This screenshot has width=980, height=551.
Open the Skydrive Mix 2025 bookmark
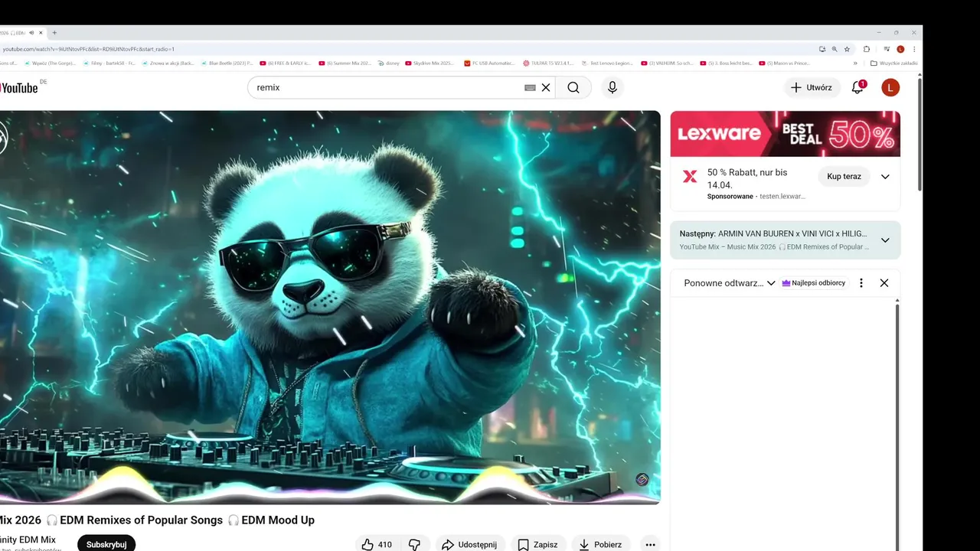pos(430,63)
